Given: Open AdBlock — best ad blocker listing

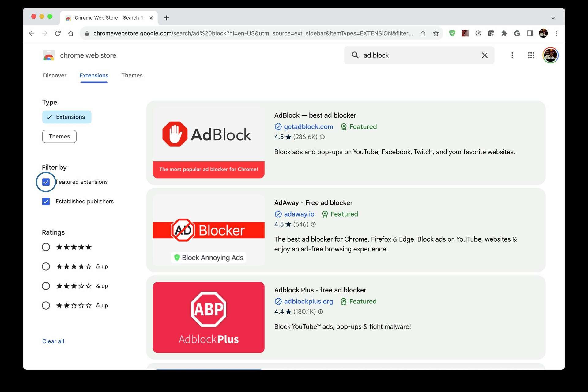Looking at the screenshot, I should pyautogui.click(x=315, y=115).
